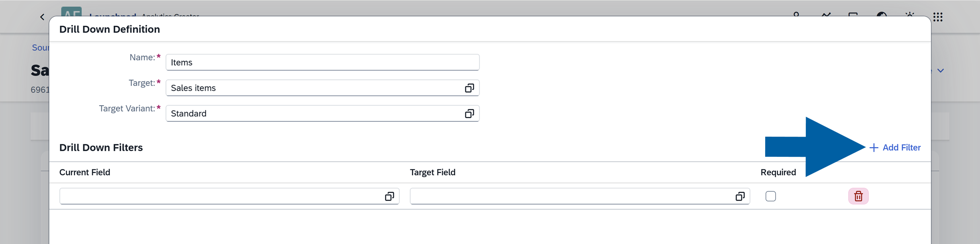Screen dimensions: 980x244
Task: Click the Add Filter link
Action: (x=901, y=148)
